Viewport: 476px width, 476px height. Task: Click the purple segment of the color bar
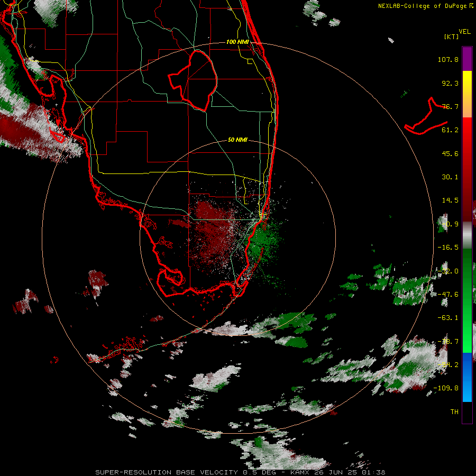coord(467,59)
